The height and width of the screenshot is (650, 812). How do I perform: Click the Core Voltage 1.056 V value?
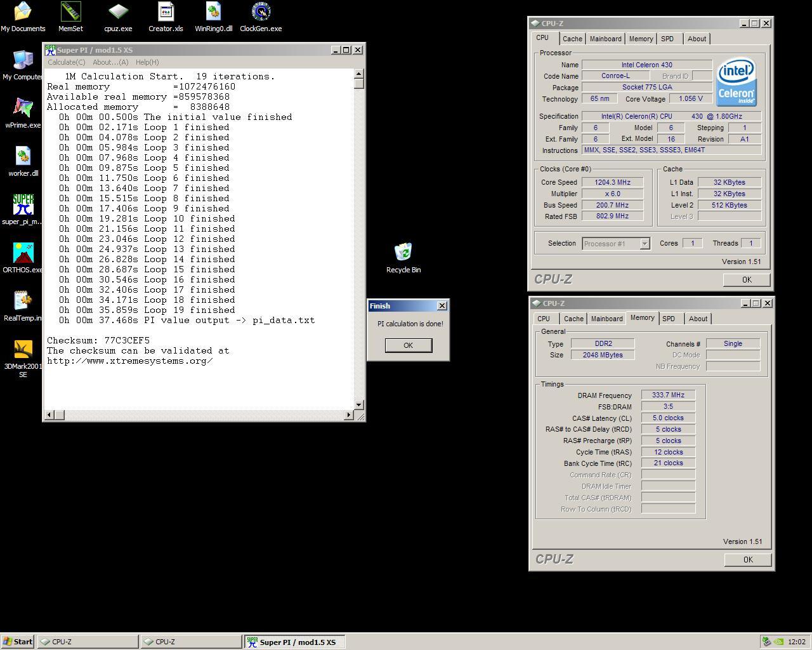pos(691,99)
